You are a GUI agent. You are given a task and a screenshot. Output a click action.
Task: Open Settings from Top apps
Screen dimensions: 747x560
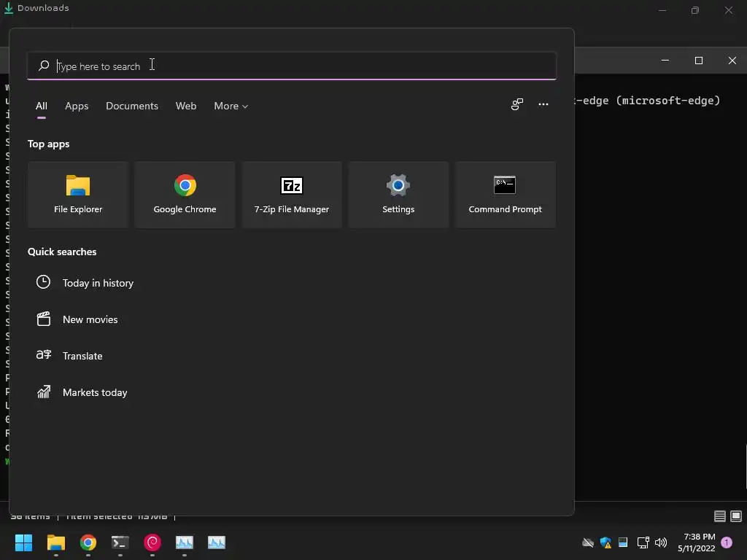pyautogui.click(x=398, y=195)
